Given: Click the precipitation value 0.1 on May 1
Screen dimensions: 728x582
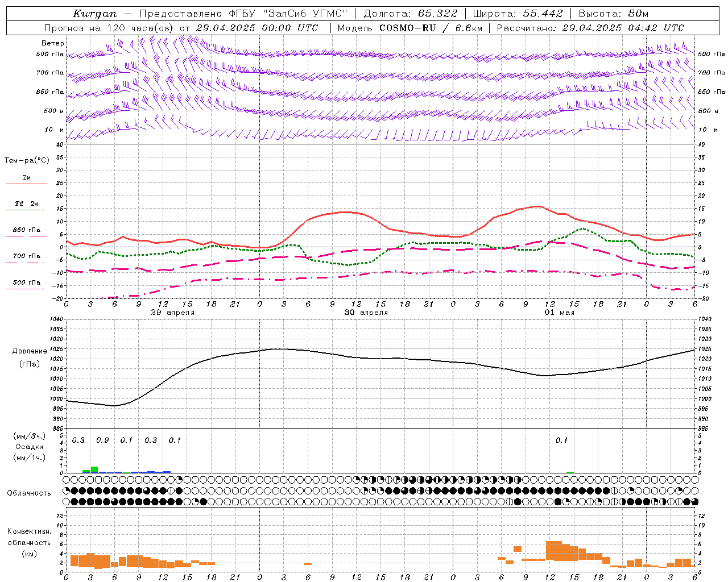Looking at the screenshot, I should coord(561,440).
